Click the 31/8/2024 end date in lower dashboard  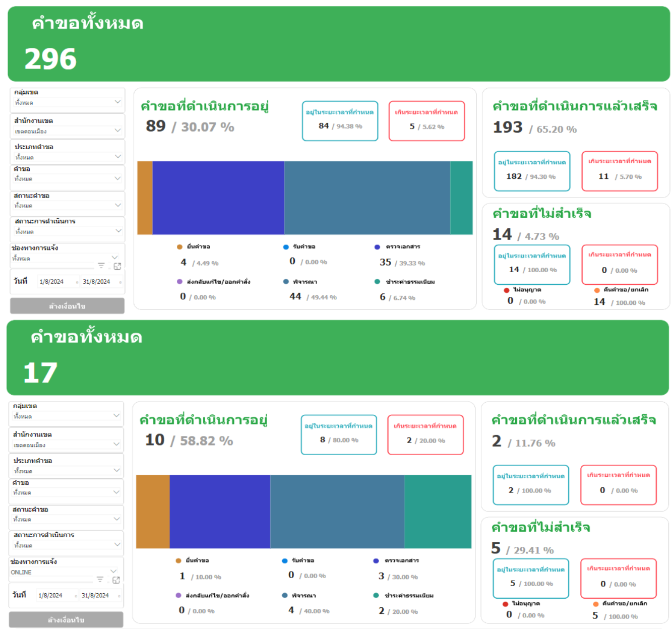[x=95, y=595]
